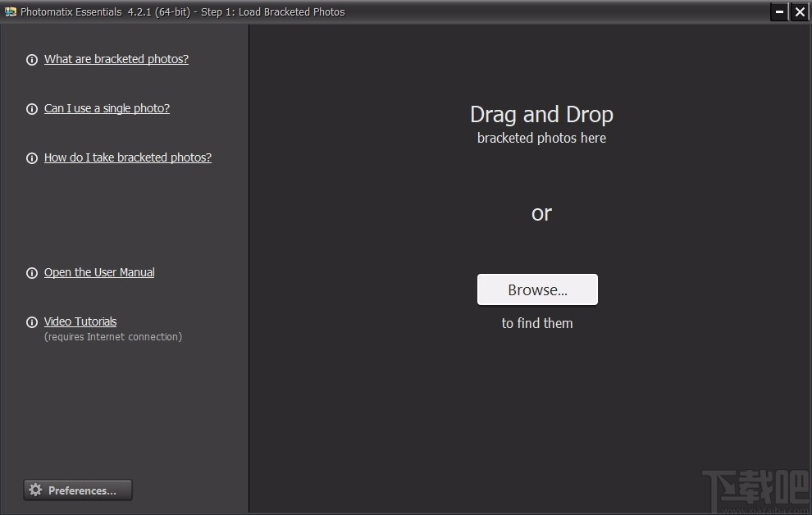812x515 pixels.
Task: Minimize the Photomatix Essentials window
Action: click(779, 11)
